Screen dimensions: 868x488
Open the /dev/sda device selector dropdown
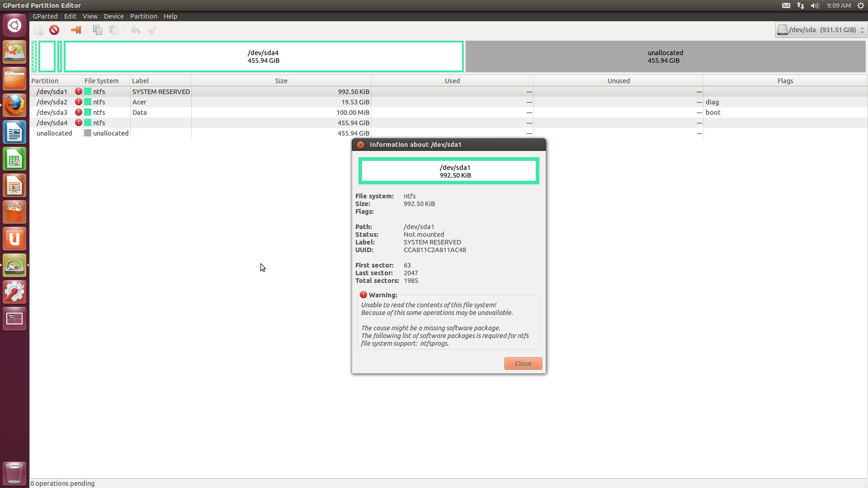pyautogui.click(x=821, y=30)
